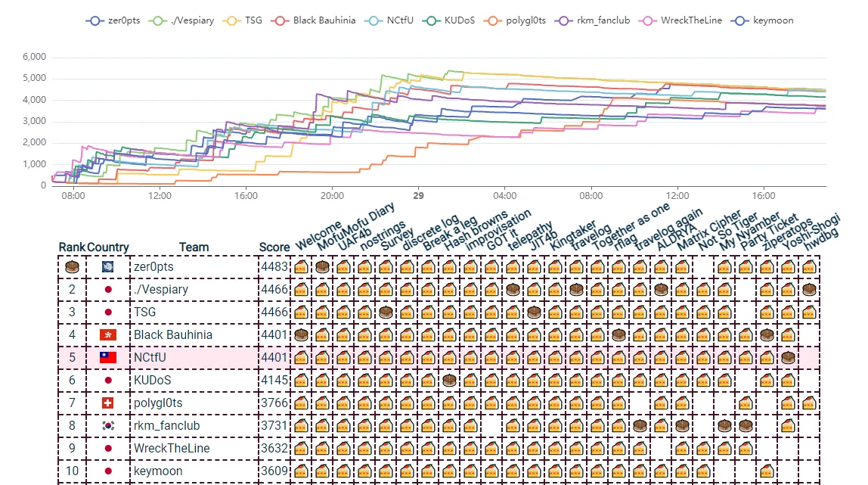Click Black Bauhinia's Hong Kong flag icon
Image resolution: width=868 pixels, height=485 pixels.
108,334
